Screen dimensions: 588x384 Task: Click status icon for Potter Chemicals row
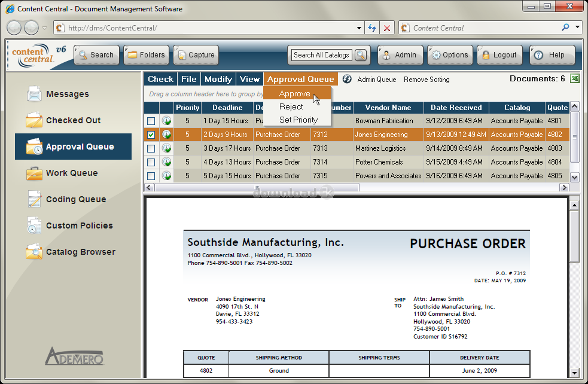click(166, 162)
